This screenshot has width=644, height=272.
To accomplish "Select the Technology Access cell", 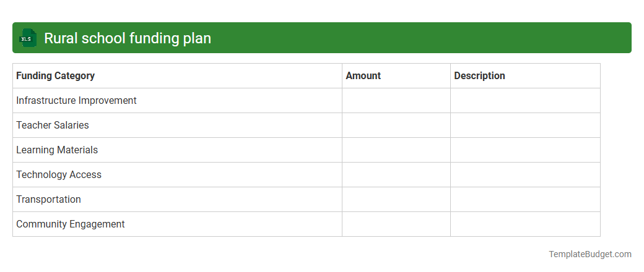I will 59,175.
